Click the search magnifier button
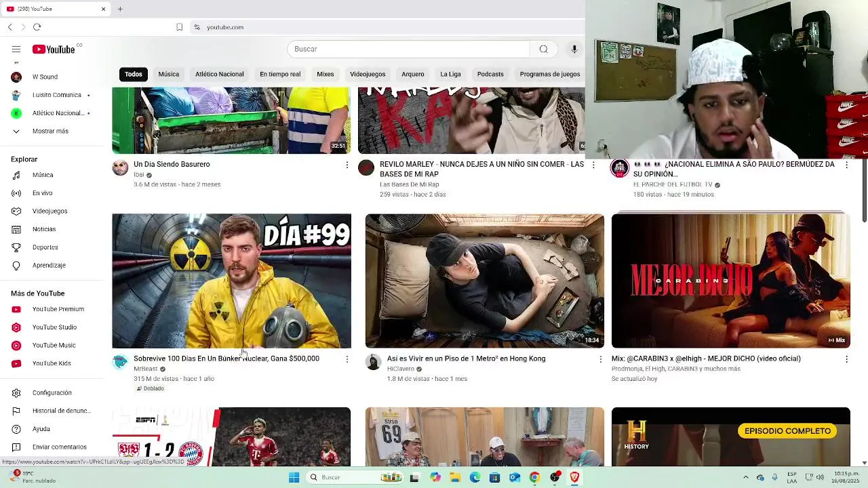Screen dimensions: 868x488 coord(543,49)
